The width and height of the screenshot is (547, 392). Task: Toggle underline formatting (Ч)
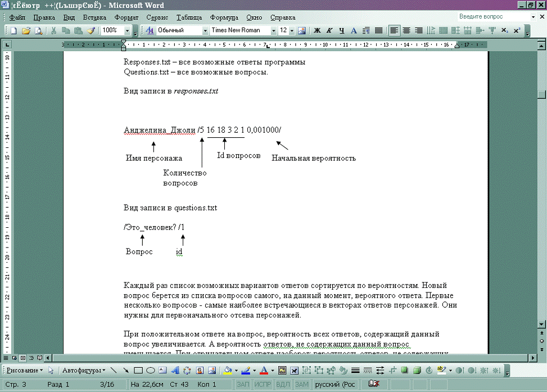341,30
